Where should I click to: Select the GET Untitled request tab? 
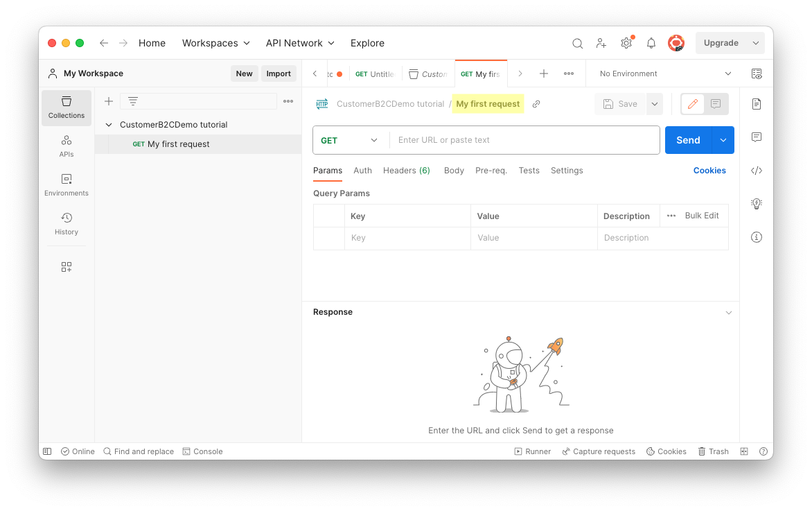click(x=374, y=74)
